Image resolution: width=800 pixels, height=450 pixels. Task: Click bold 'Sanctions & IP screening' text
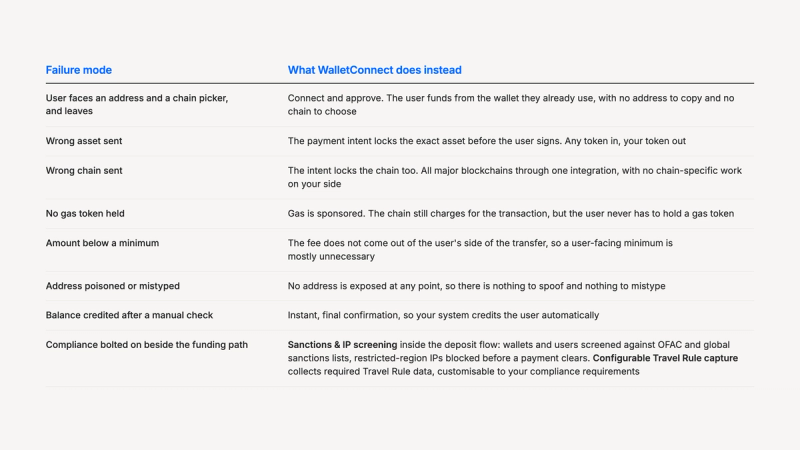pyautogui.click(x=342, y=344)
